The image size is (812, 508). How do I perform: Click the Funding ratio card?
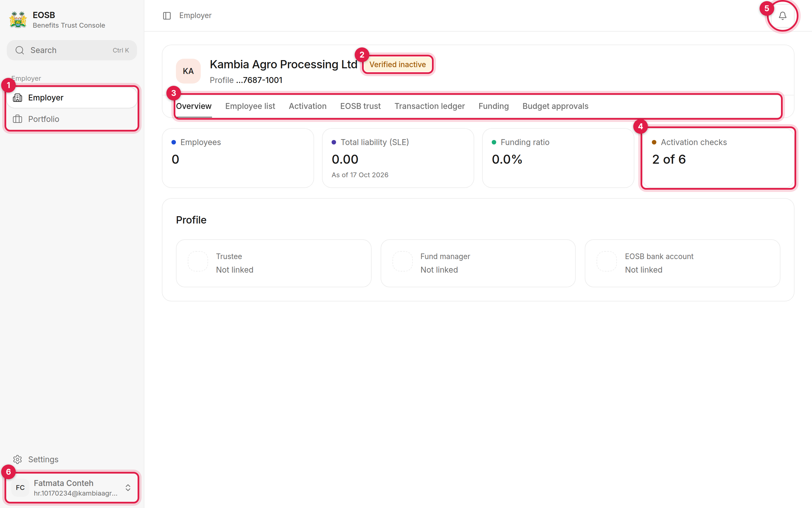tap(558, 158)
